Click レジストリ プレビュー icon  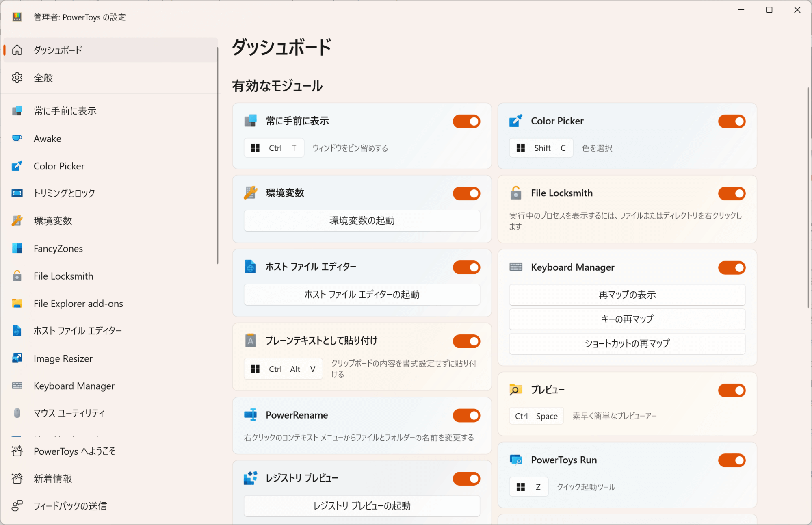[x=250, y=478]
